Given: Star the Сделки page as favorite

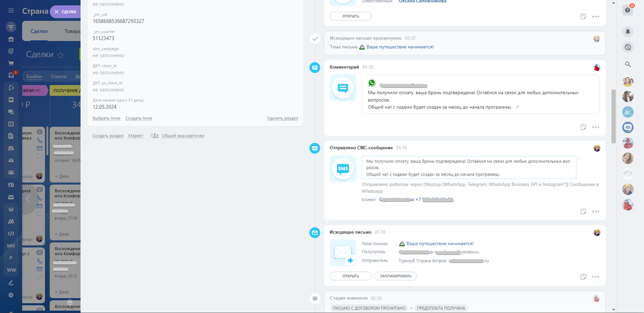Looking at the screenshot, I should click(61, 55).
